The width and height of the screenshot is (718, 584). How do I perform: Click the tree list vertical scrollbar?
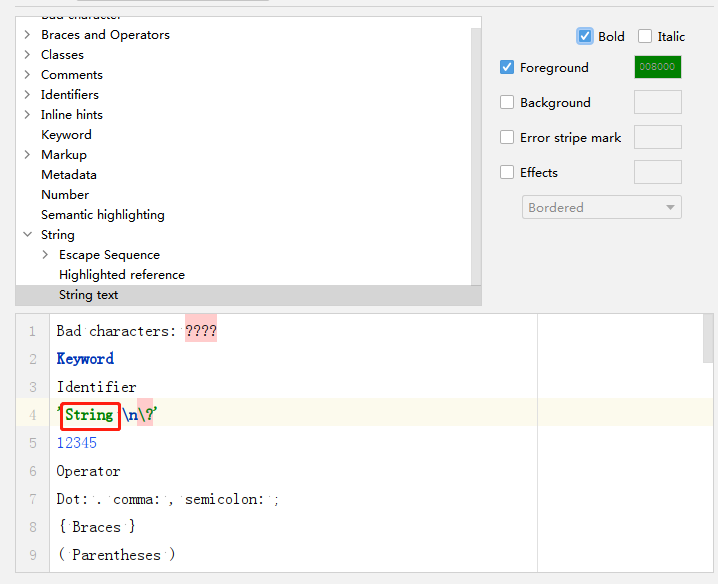click(x=476, y=156)
